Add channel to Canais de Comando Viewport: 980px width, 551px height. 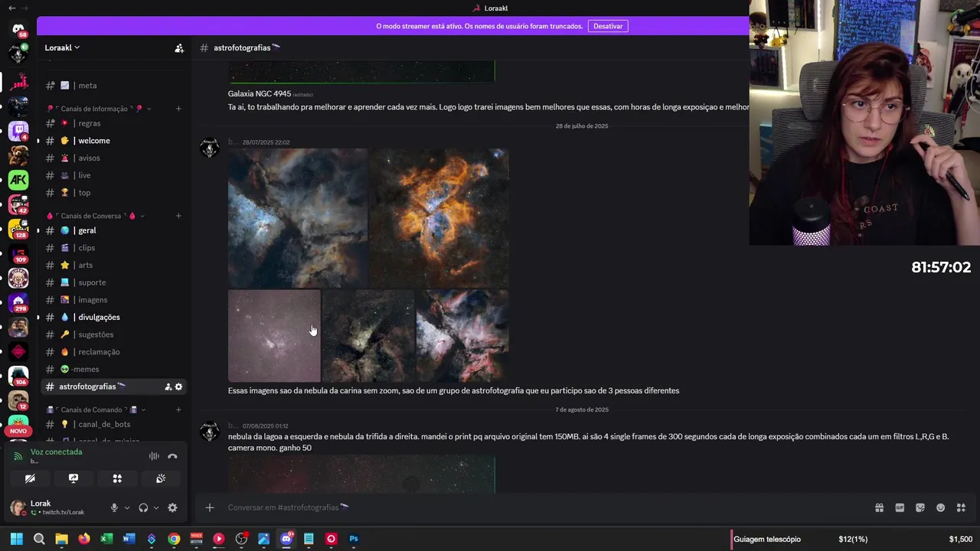tap(178, 409)
